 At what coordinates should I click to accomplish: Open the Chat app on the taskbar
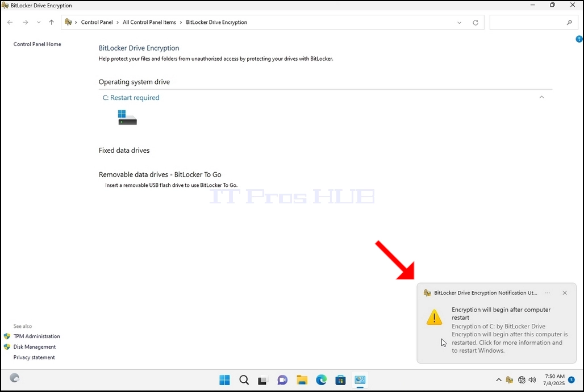[282, 380]
